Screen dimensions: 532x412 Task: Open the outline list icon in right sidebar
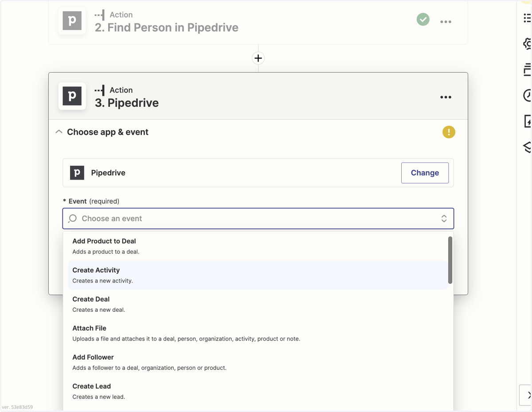pyautogui.click(x=527, y=18)
